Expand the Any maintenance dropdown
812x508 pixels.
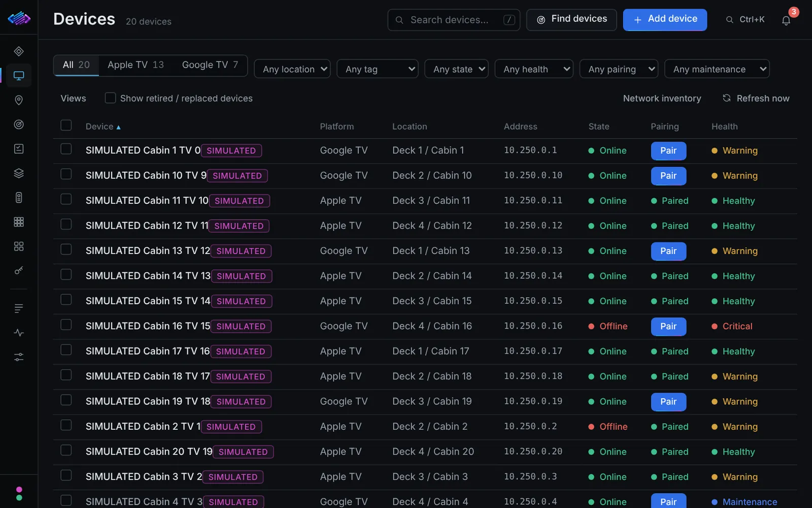(x=717, y=69)
